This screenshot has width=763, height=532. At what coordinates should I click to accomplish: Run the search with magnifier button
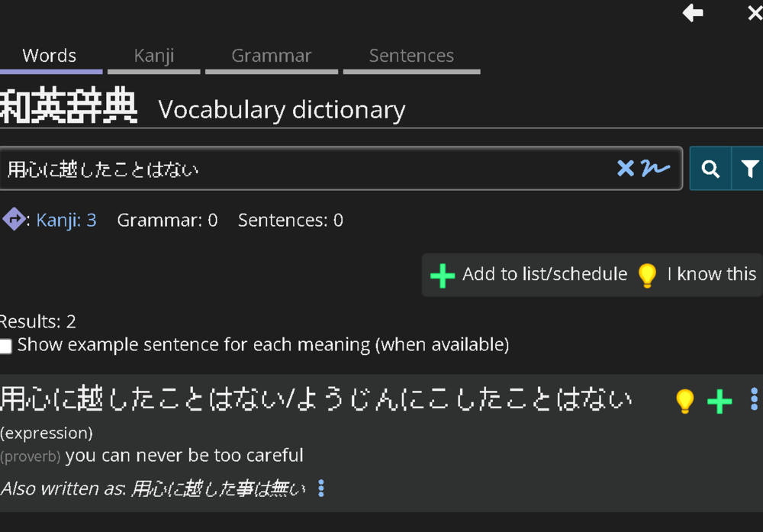[710, 169]
